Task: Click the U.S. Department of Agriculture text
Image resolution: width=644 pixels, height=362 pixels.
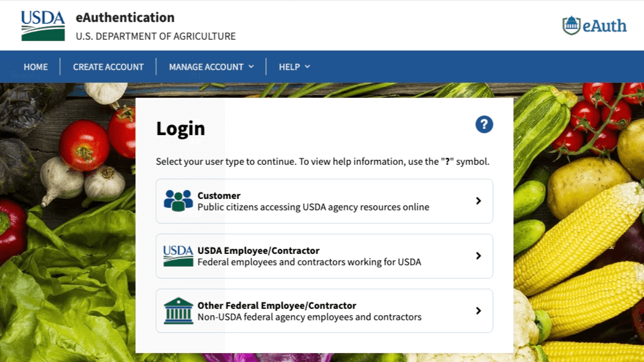Action: pyautogui.click(x=155, y=37)
